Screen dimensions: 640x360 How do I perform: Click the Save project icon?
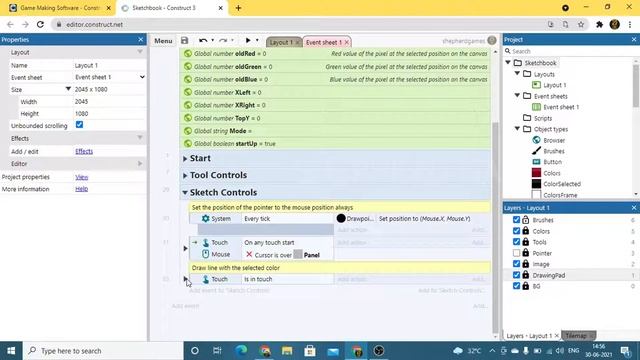point(184,40)
